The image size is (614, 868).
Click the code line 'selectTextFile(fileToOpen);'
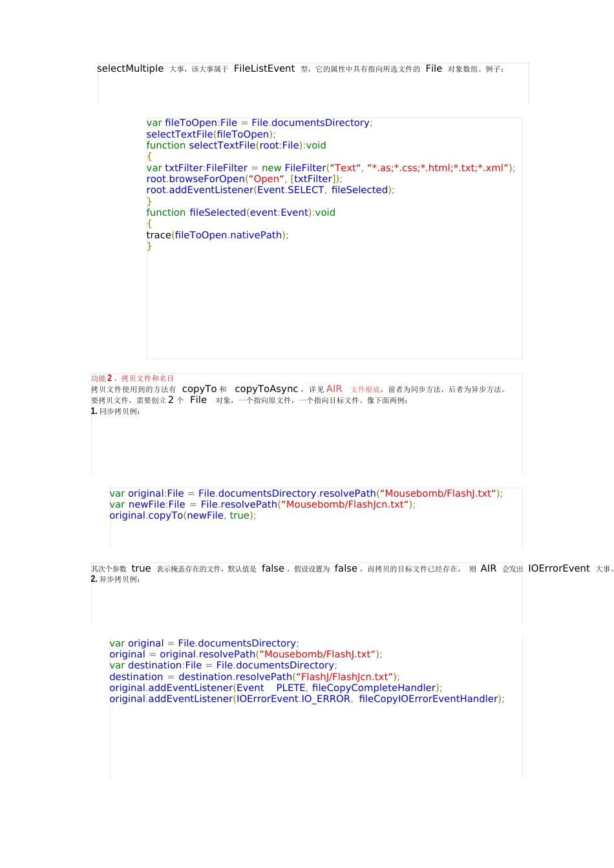211,134
